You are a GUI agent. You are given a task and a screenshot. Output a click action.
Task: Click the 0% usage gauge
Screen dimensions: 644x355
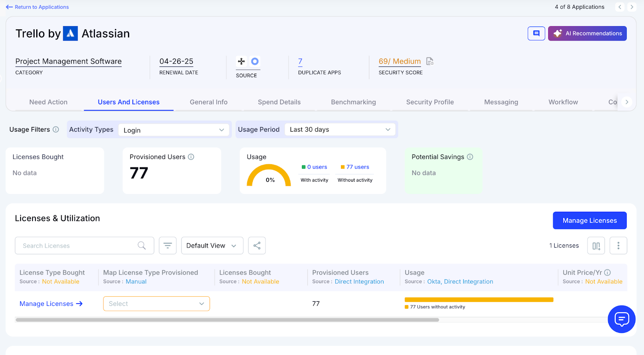tap(269, 175)
